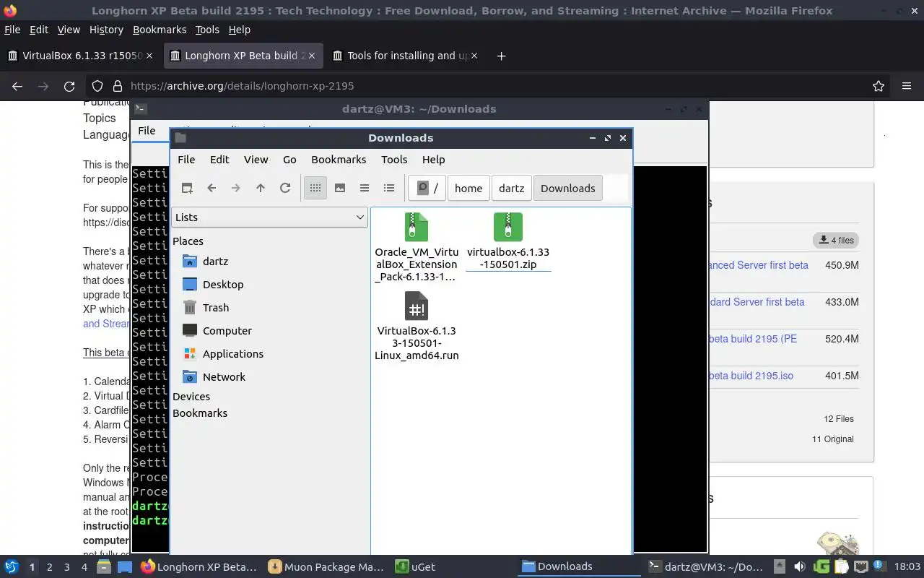
Task: Open file manager Tools menu
Action: [394, 160]
